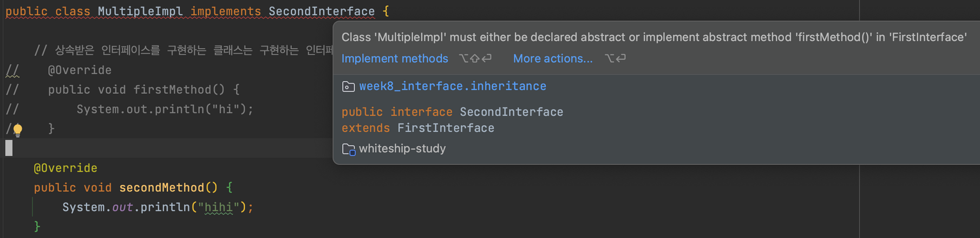Open the More actions... link
This screenshot has width=980, height=238.
point(553,59)
